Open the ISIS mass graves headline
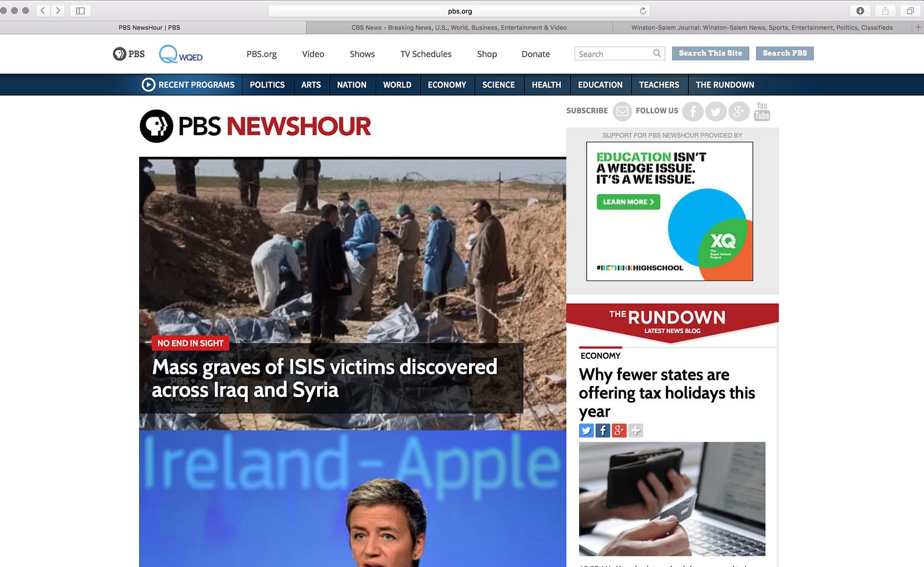Image resolution: width=924 pixels, height=567 pixels. 325,379
